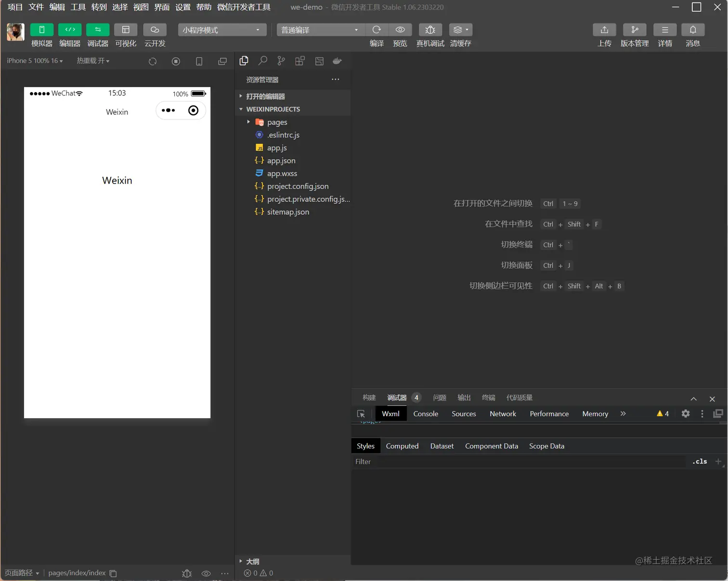The image size is (728, 581).
Task: Click the simulator stop icon
Action: (176, 61)
